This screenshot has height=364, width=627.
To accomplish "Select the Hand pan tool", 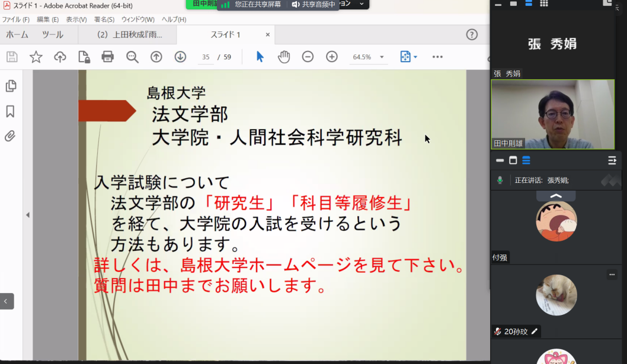I will click(284, 57).
